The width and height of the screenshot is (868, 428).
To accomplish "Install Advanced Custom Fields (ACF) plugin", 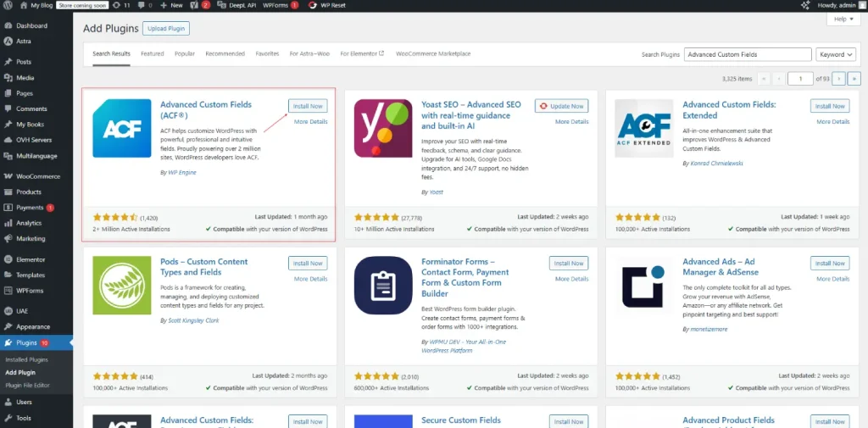I will (x=308, y=106).
